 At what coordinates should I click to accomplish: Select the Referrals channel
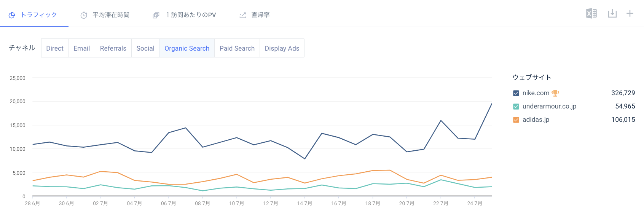click(x=113, y=48)
